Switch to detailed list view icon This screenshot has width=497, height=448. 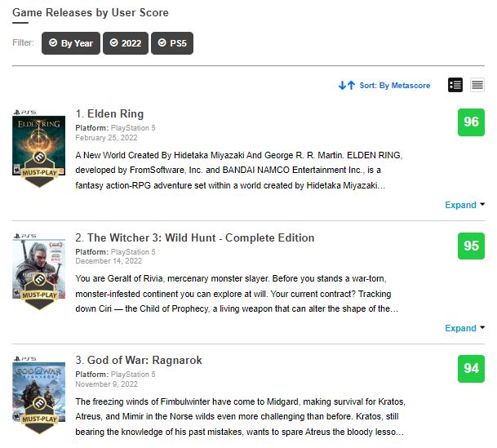(x=455, y=85)
